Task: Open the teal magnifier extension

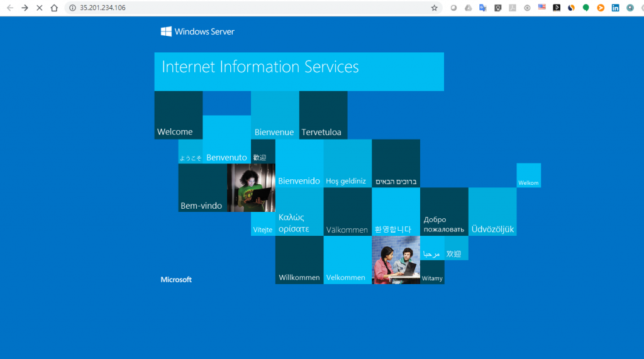Action: (x=630, y=8)
